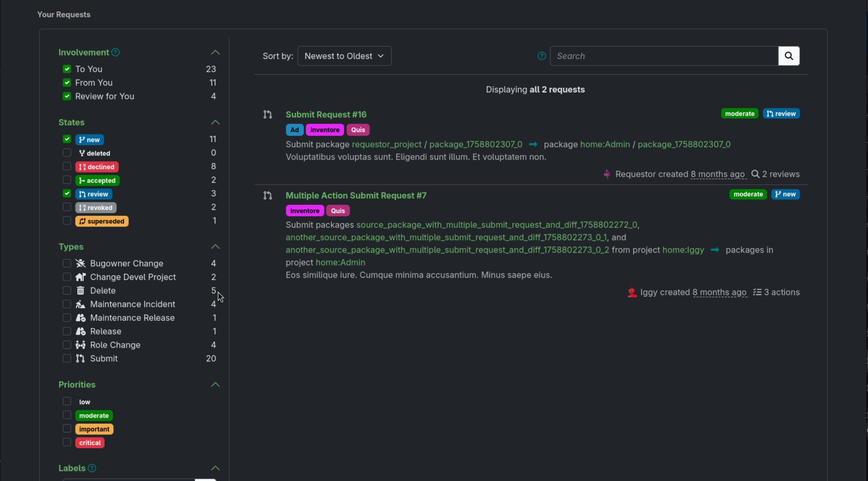868x481 pixels.
Task: Uncheck the From You involvement filter
Action: click(x=67, y=83)
